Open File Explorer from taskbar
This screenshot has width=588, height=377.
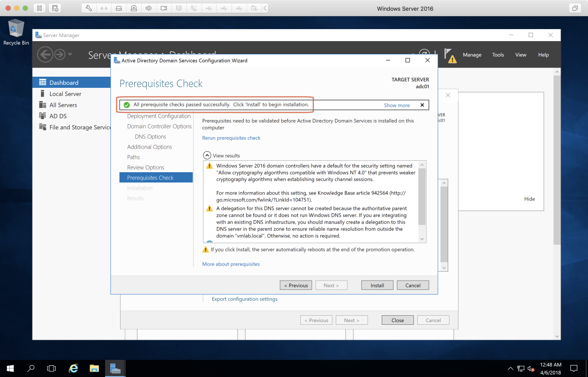click(x=94, y=368)
